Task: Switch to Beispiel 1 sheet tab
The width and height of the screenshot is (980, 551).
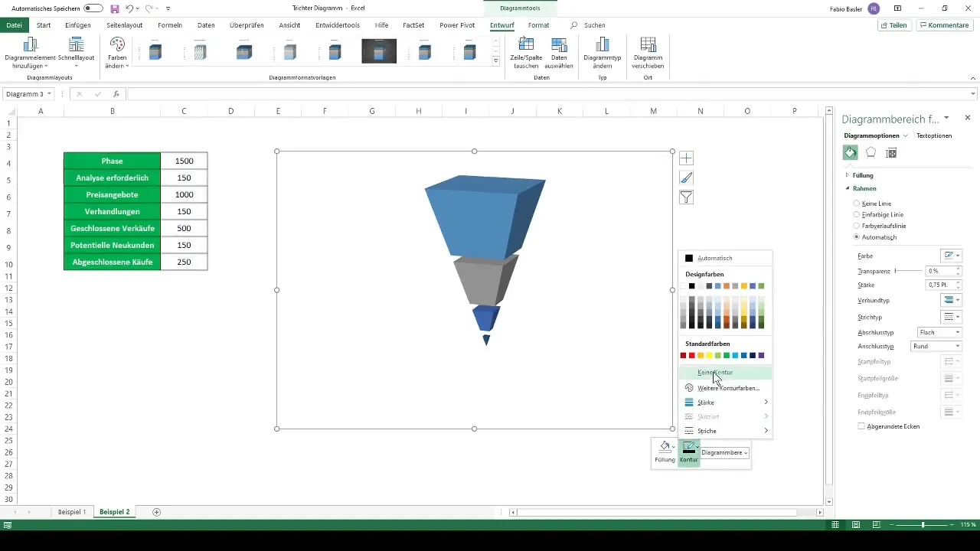Action: (72, 511)
